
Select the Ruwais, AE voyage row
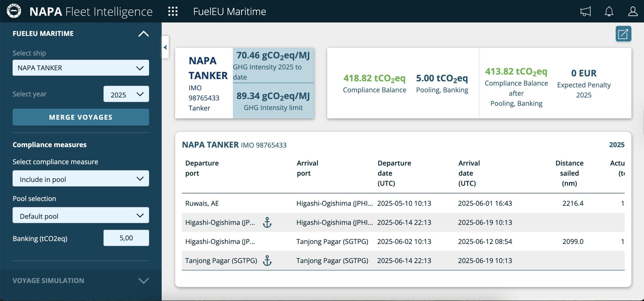tap(403, 203)
